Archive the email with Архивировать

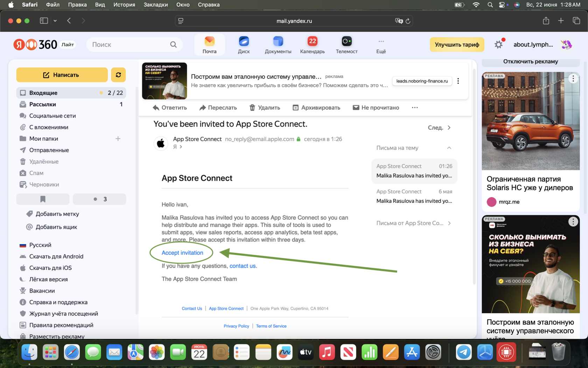[x=316, y=108]
